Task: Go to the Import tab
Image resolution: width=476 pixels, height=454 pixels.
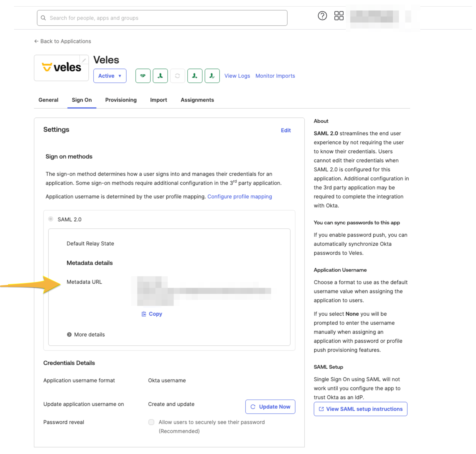Action: [159, 100]
